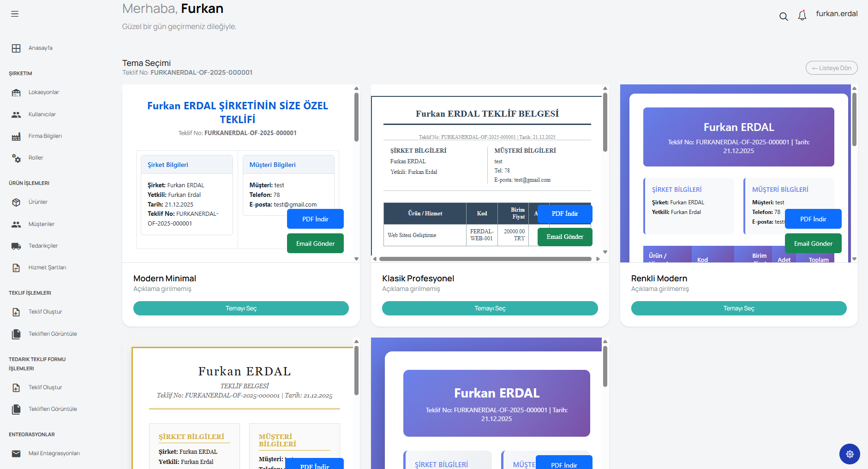The image size is (868, 469).
Task: Open the furkan.erdal user menu
Action: (x=837, y=14)
